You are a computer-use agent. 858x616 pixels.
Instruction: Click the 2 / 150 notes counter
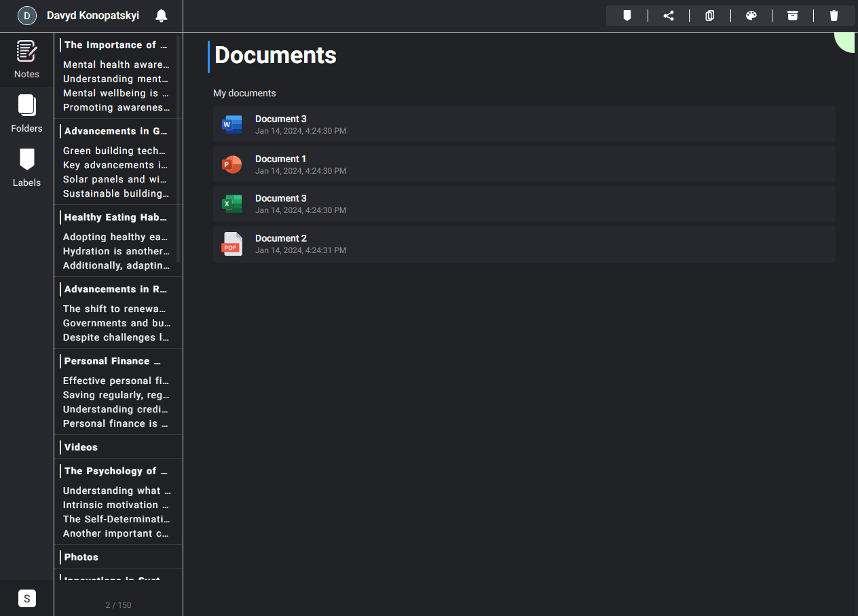pos(118,604)
